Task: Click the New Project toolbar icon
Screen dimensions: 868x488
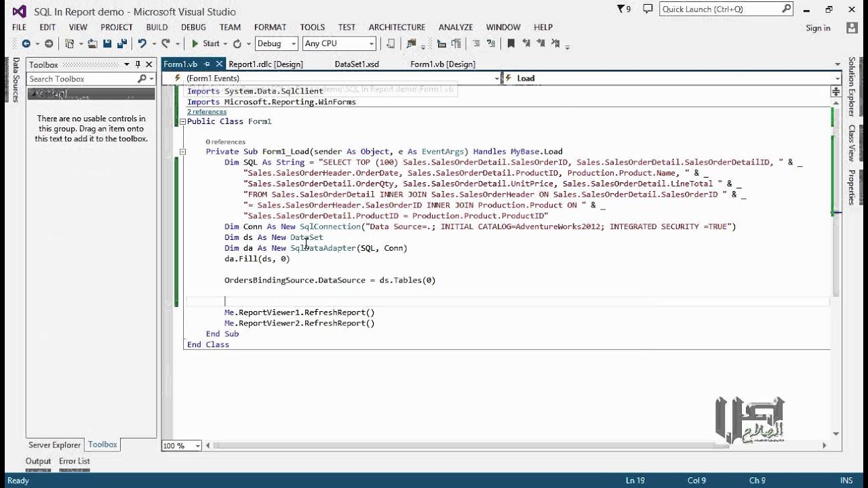Action: tap(69, 43)
